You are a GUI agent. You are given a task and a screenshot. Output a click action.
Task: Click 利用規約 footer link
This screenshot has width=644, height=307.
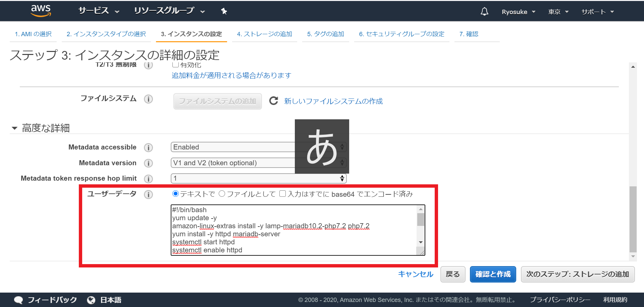point(615,300)
